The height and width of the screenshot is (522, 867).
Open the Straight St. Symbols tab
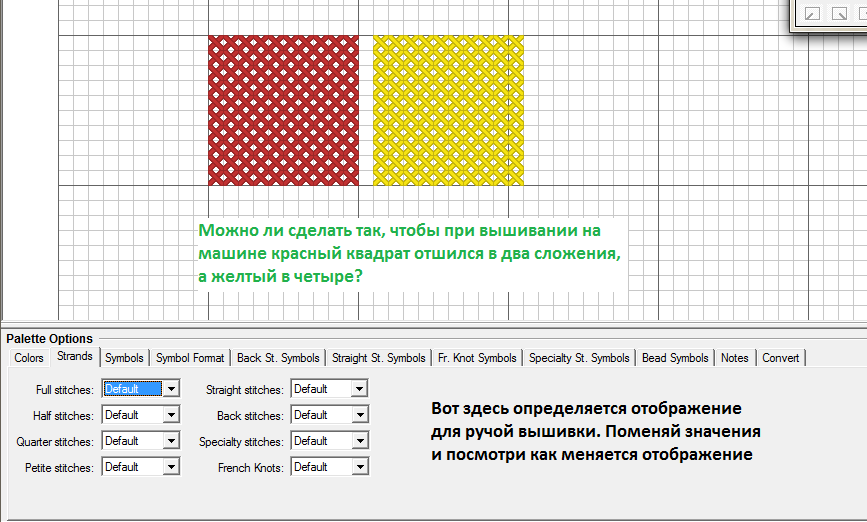tap(379, 358)
